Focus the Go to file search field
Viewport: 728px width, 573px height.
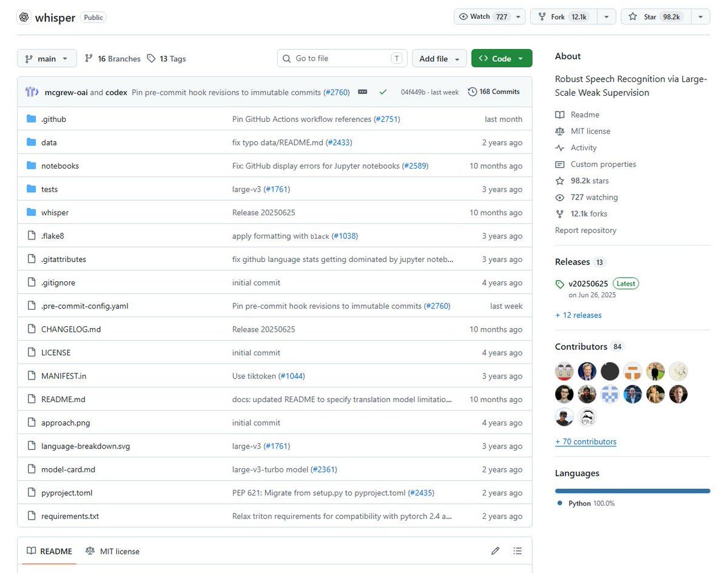coord(342,58)
